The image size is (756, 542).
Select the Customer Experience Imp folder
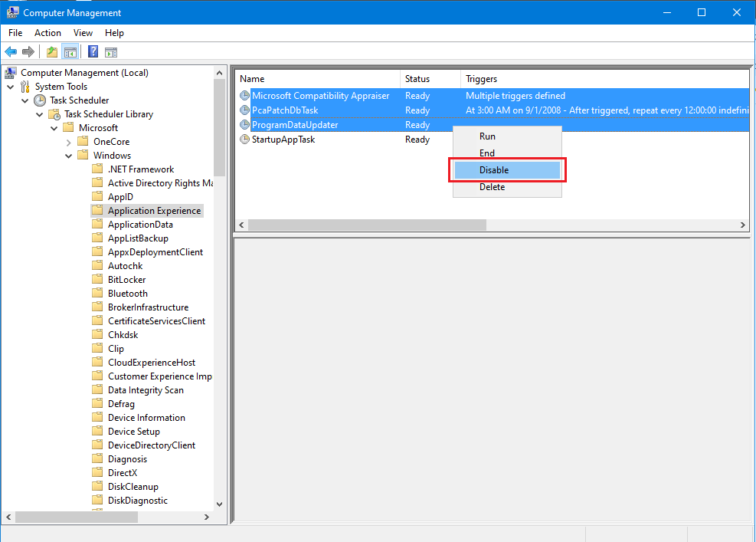(x=160, y=376)
